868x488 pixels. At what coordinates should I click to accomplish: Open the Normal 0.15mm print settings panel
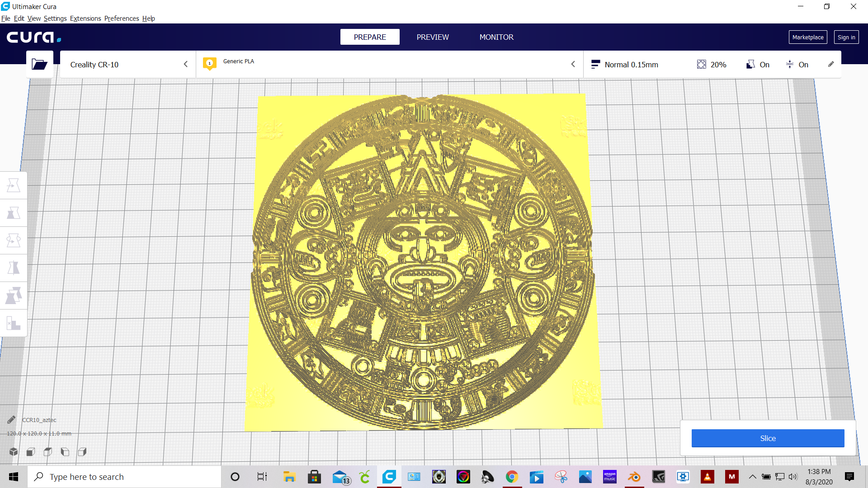[712, 64]
